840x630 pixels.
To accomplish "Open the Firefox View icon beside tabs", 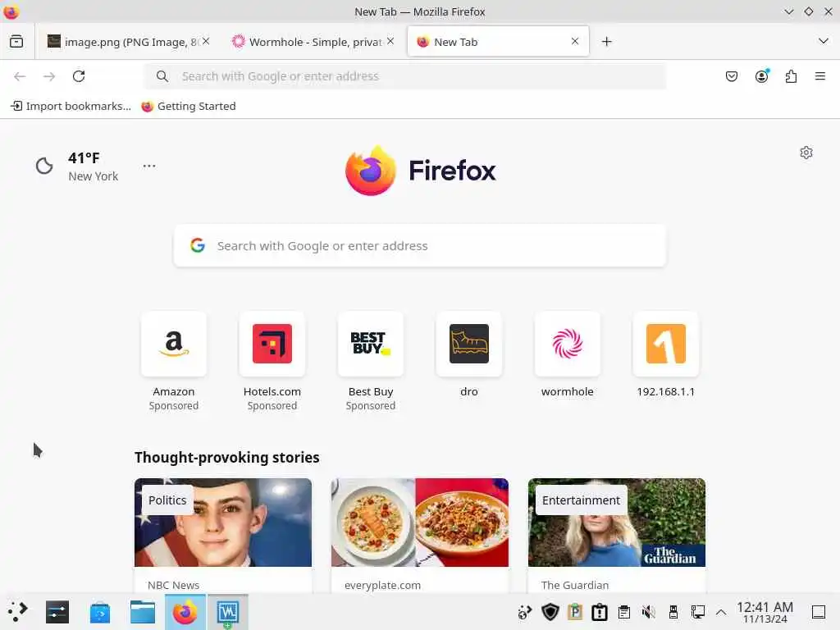I will (16, 41).
